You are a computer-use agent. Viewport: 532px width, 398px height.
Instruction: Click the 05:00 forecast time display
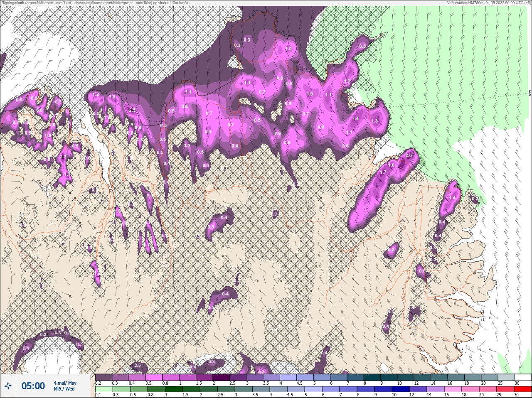(x=33, y=386)
